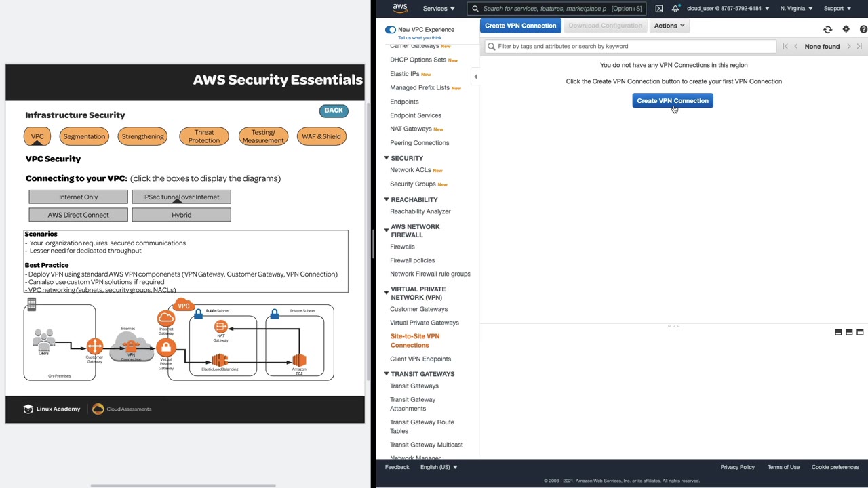The image size is (868, 488).
Task: Set details pane to half-height layout icon
Action: pyautogui.click(x=849, y=332)
